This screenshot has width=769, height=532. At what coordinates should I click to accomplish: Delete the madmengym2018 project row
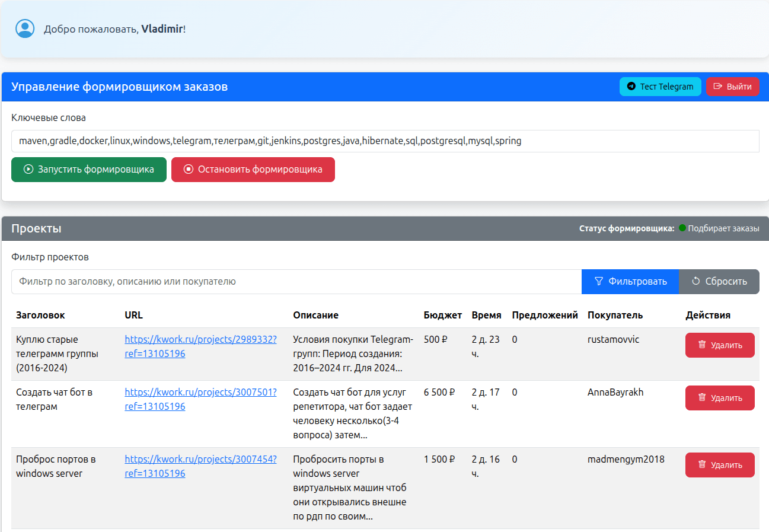point(719,465)
